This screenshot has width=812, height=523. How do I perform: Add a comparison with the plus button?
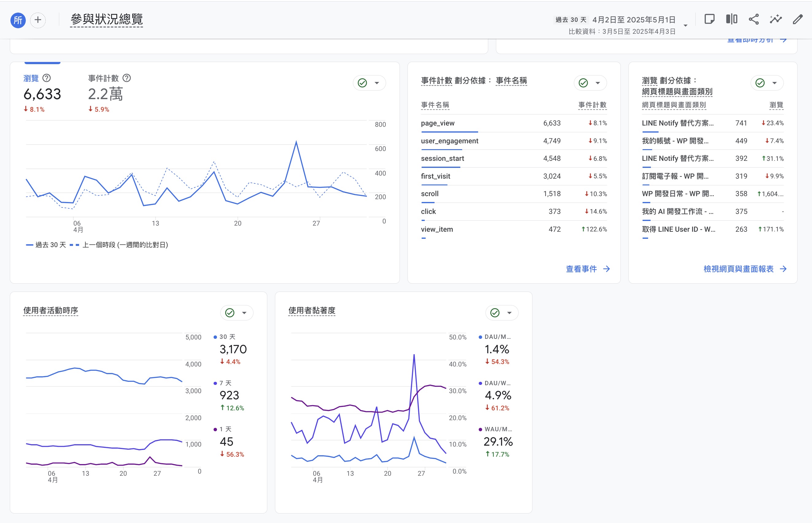(x=38, y=20)
